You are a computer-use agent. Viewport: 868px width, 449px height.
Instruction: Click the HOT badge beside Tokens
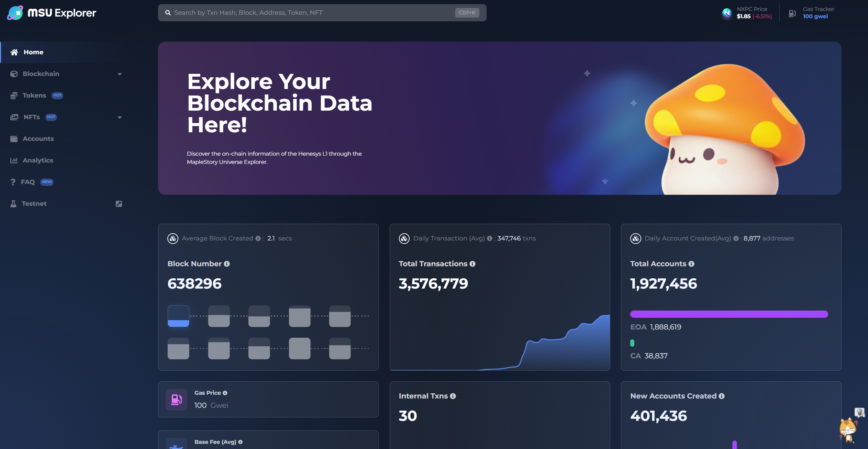coord(57,95)
